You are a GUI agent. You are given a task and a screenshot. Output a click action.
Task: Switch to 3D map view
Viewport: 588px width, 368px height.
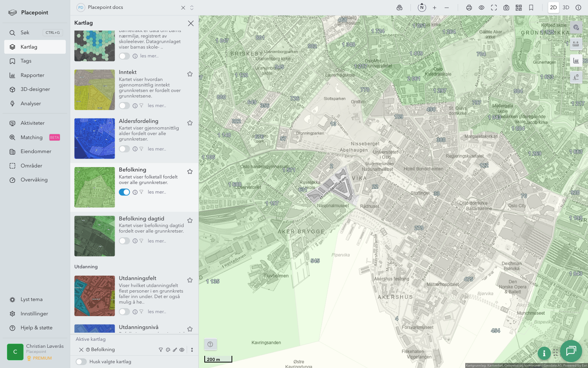(566, 8)
